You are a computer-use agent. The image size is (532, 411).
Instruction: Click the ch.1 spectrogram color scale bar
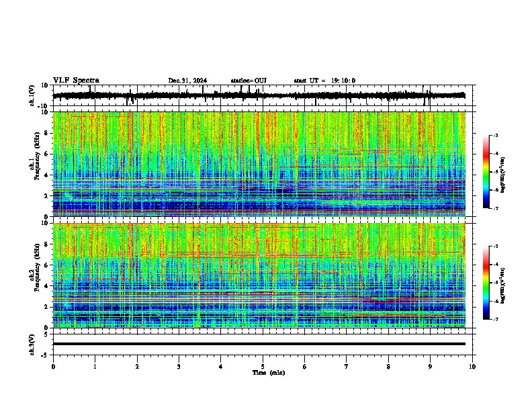click(x=486, y=172)
